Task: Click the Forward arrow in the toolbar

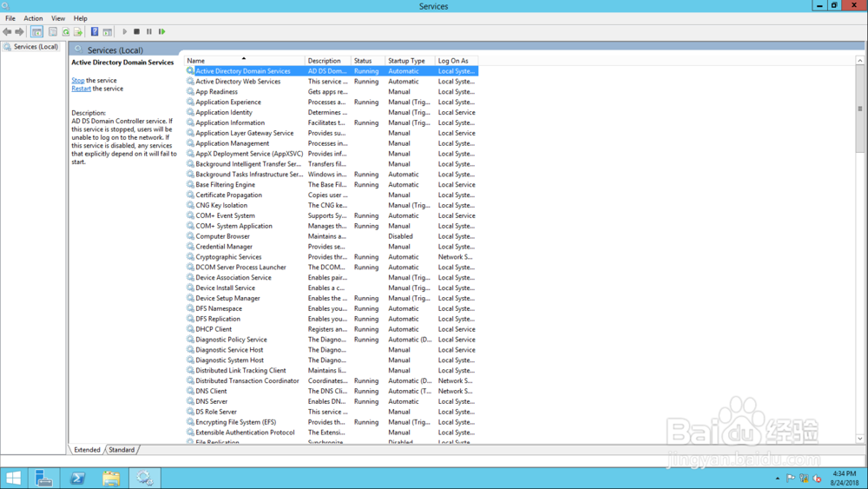Action: 19,31
